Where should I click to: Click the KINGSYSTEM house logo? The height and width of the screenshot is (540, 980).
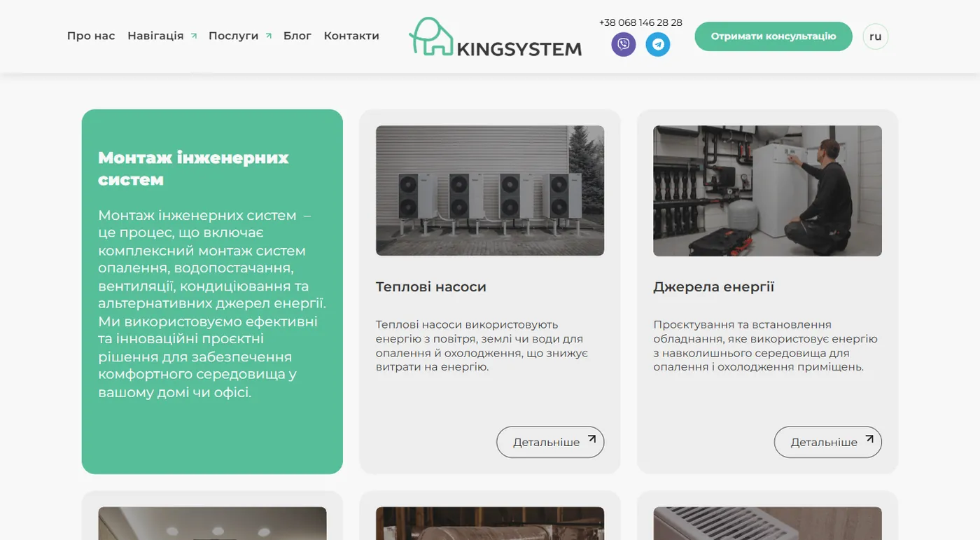pyautogui.click(x=495, y=36)
